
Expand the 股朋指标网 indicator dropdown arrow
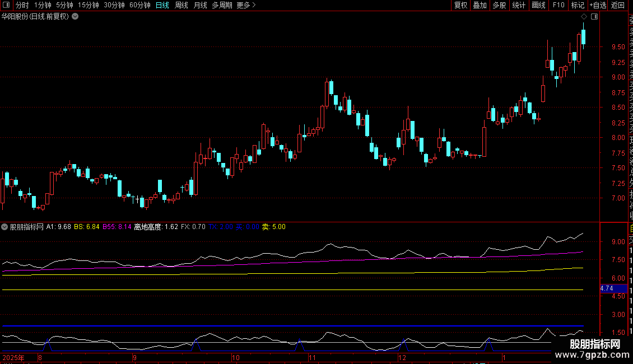point(5,227)
